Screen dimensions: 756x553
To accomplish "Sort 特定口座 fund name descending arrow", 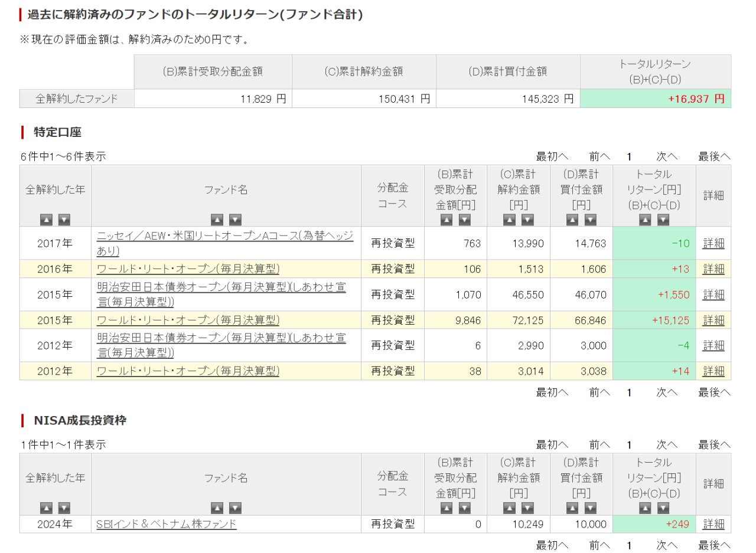I will click(x=235, y=220).
